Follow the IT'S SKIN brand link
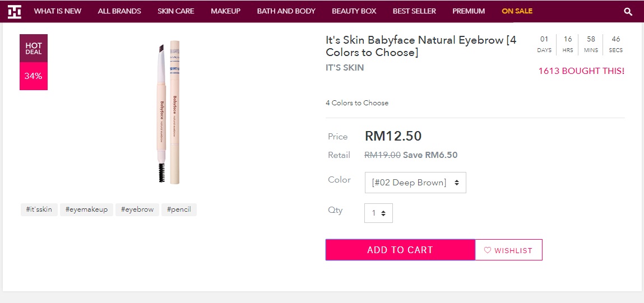The height and width of the screenshot is (303, 644). [x=345, y=68]
